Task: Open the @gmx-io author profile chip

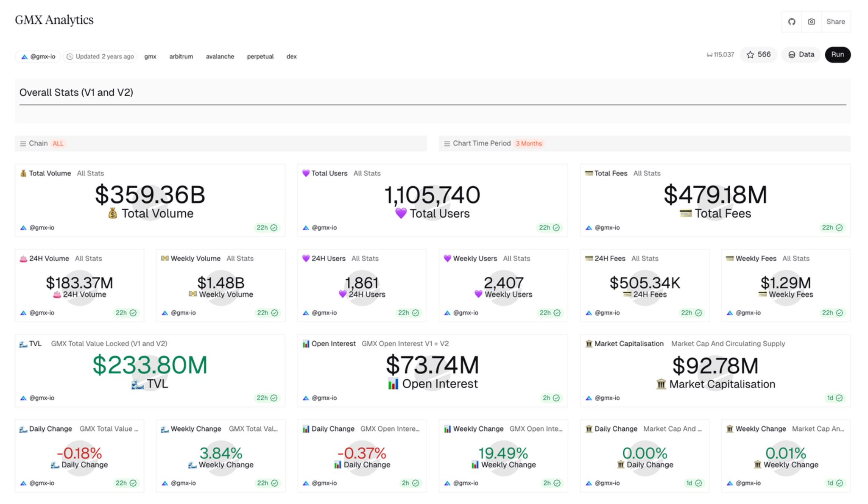Action: click(x=39, y=56)
